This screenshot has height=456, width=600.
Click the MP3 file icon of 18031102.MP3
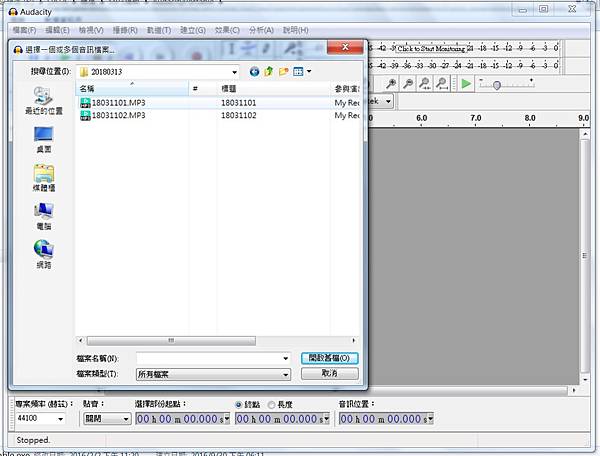(x=85, y=115)
